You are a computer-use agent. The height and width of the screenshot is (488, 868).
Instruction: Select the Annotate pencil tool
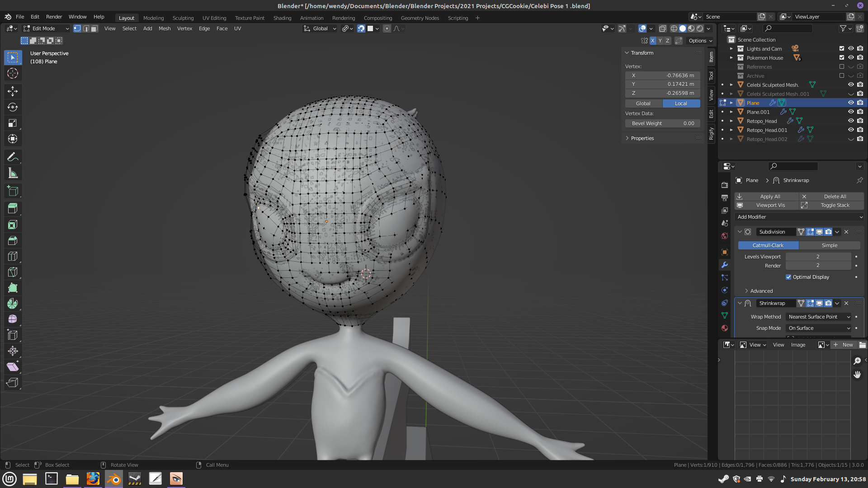click(x=13, y=157)
